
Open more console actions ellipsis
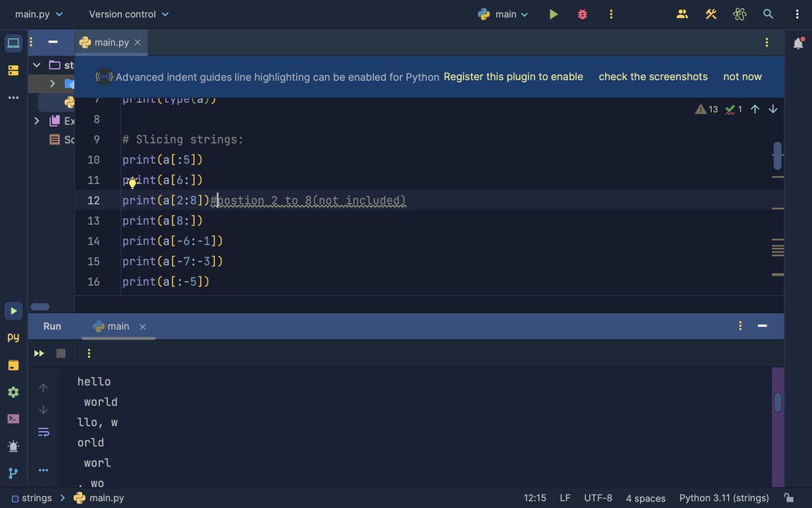43,470
